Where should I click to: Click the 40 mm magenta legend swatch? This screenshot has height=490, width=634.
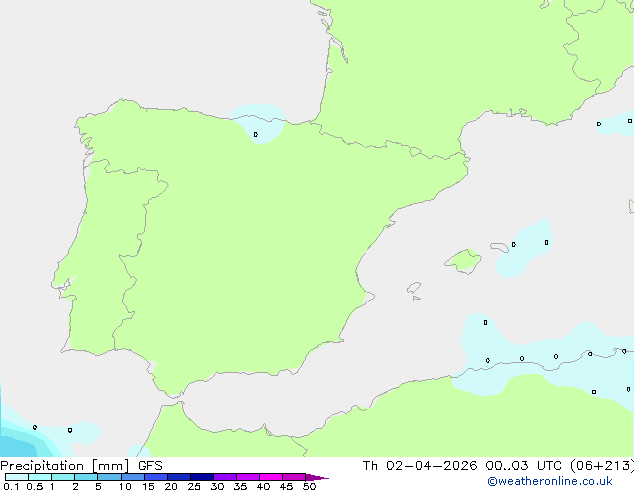(271, 477)
